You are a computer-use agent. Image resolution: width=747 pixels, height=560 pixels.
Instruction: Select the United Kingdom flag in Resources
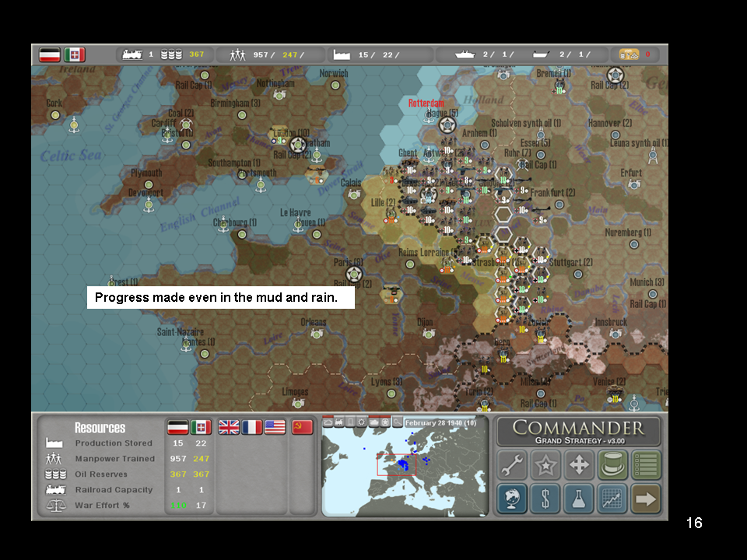(x=229, y=427)
